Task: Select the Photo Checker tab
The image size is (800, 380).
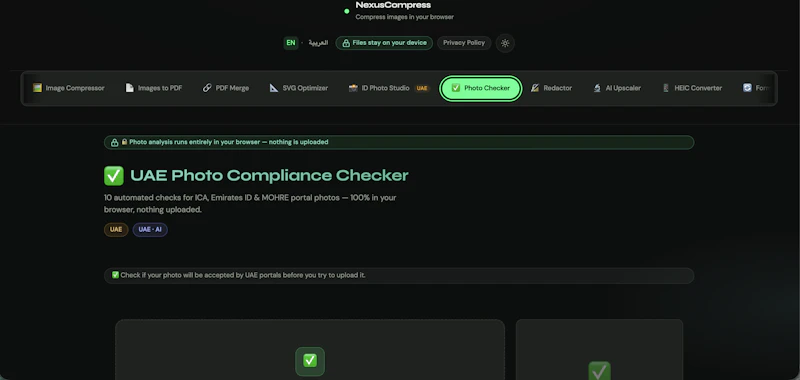Action: tap(481, 88)
